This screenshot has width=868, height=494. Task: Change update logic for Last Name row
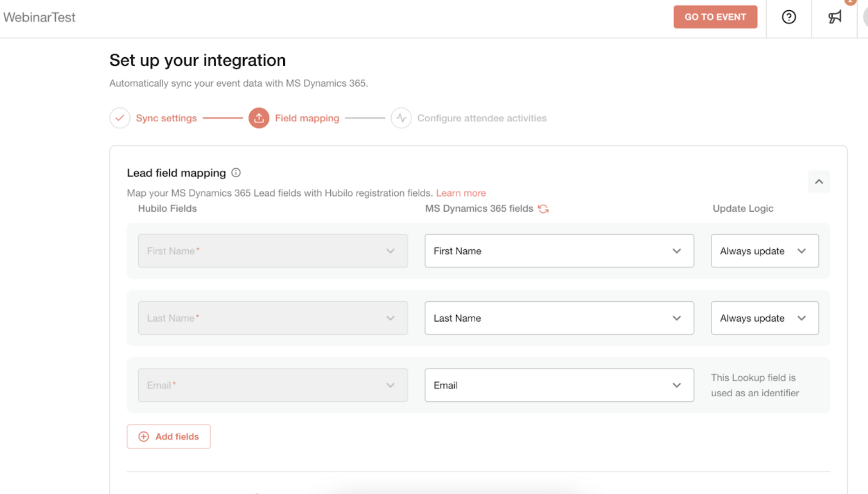[765, 318]
